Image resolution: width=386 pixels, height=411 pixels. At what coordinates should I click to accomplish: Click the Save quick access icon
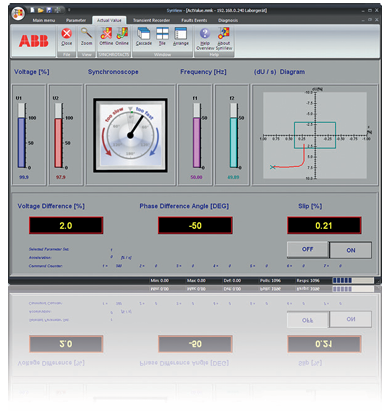click(x=49, y=10)
